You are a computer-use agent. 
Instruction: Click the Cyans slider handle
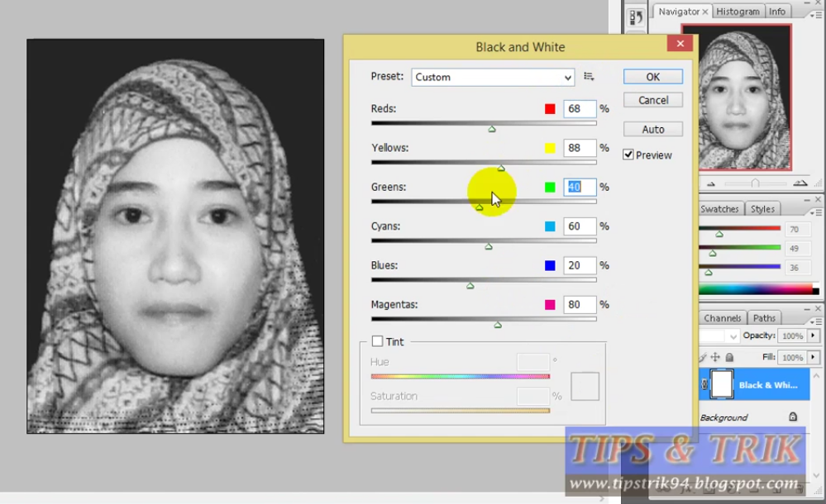pyautogui.click(x=489, y=246)
